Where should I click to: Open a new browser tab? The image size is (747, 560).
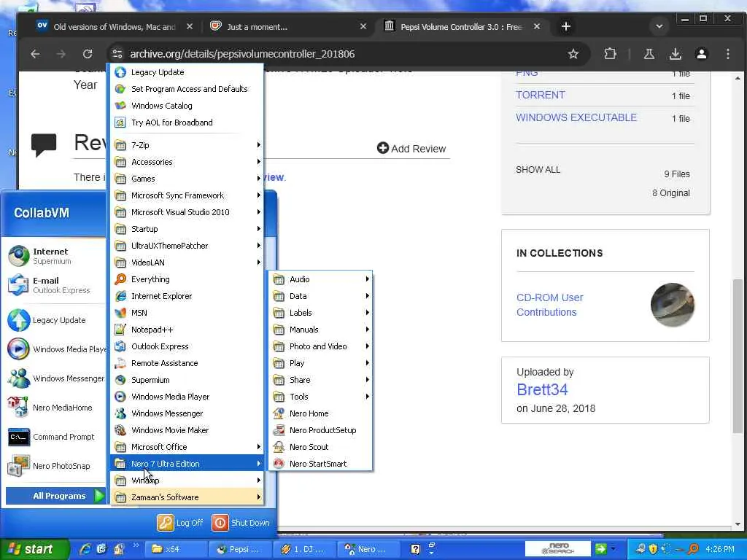tap(566, 27)
